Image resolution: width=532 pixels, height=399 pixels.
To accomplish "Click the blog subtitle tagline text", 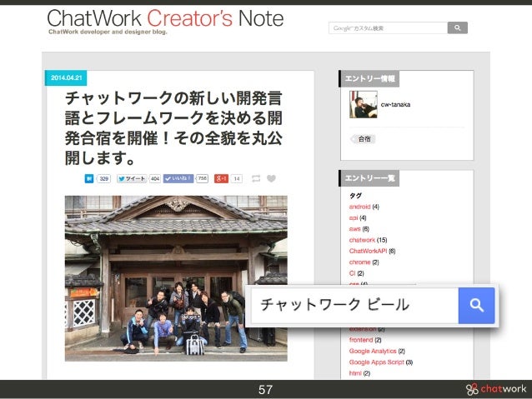I will click(108, 32).
